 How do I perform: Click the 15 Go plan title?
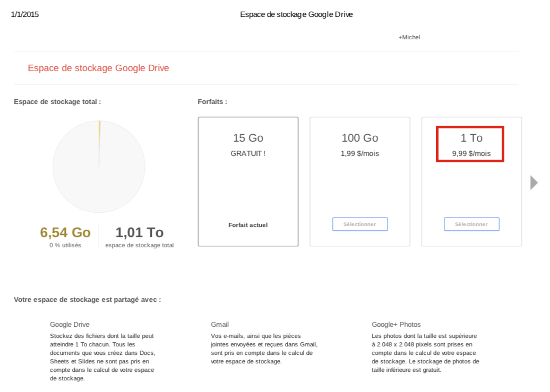coord(248,138)
